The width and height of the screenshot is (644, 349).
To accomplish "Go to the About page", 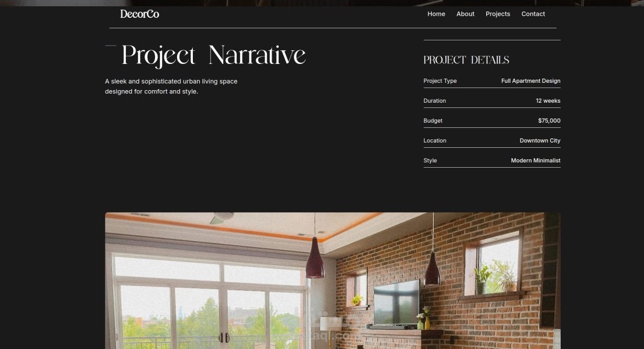I will click(x=465, y=14).
